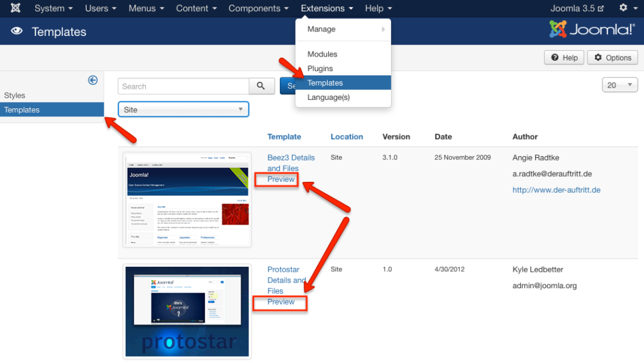Click the Templates page title
Screen dimensions: 644x363
[59, 31]
